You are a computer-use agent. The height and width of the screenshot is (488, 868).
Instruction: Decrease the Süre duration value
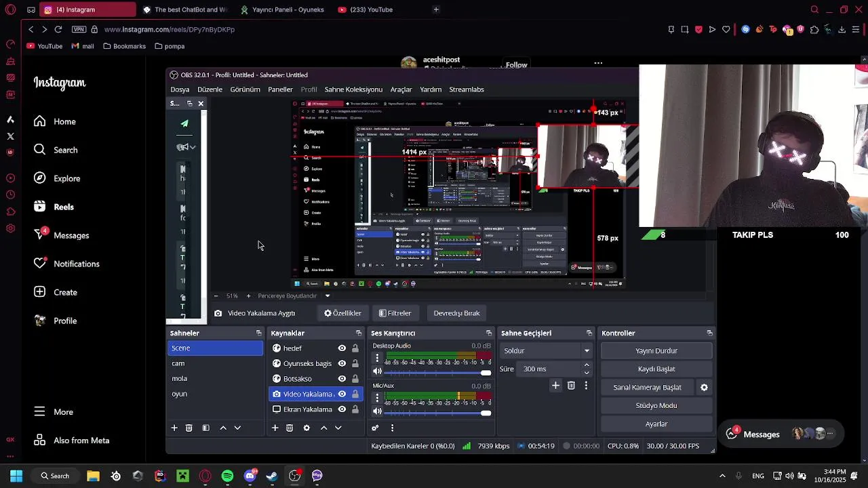587,373
